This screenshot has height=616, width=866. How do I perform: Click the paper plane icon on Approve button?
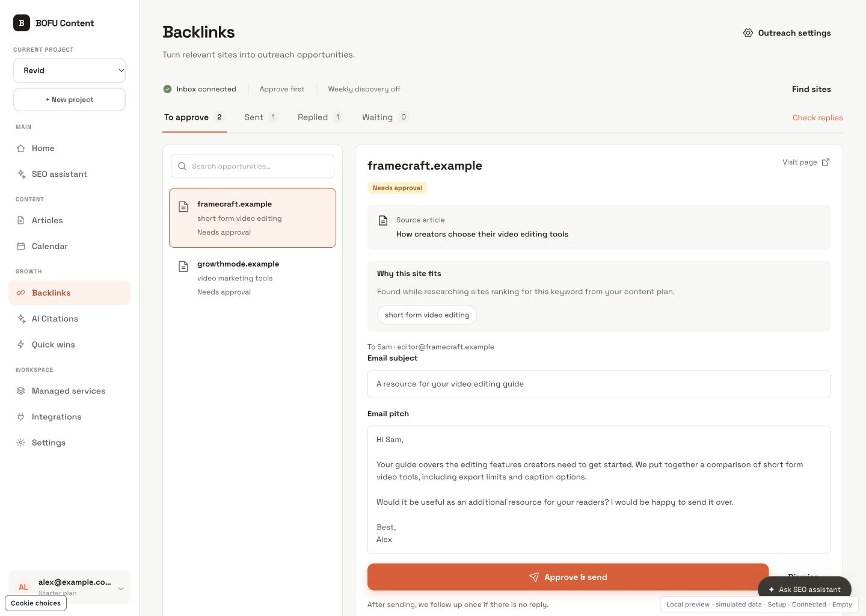click(534, 577)
